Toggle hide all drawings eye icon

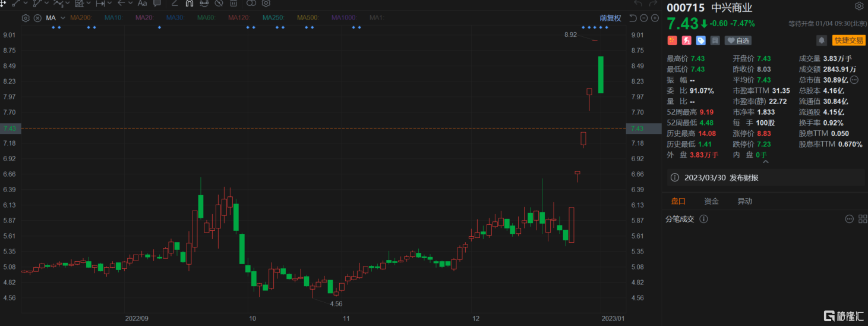point(219,3)
